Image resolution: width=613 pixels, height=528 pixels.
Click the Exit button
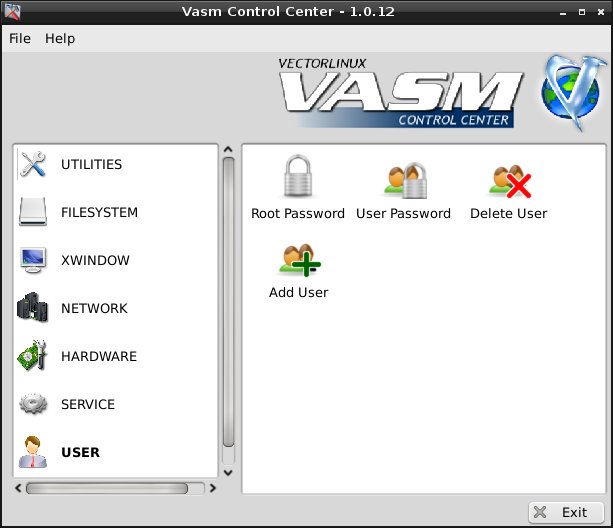(x=566, y=512)
